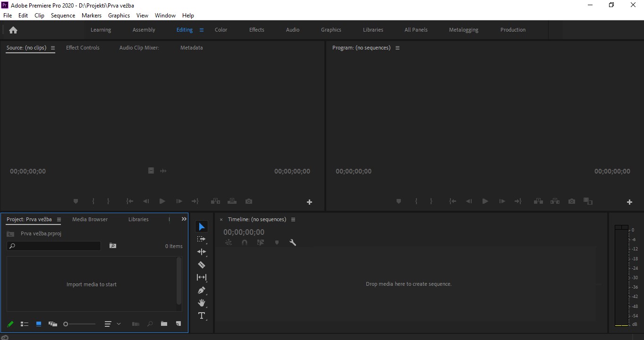644x340 pixels.
Task: Select the Ripple Edit tool
Action: tap(202, 252)
